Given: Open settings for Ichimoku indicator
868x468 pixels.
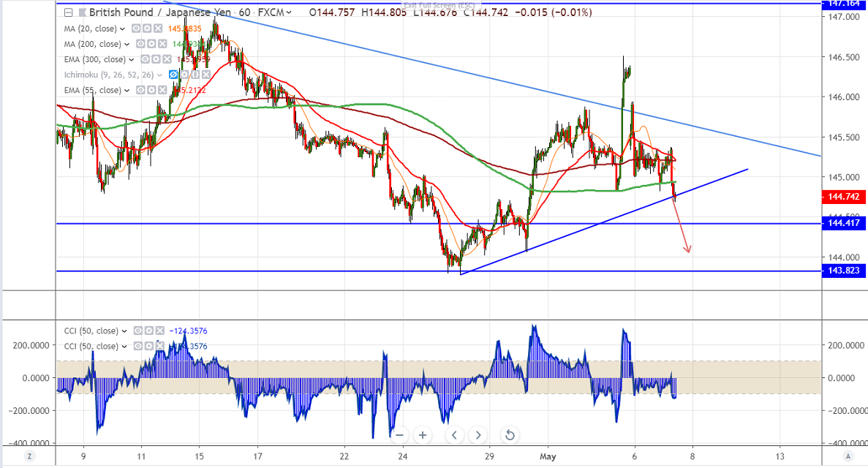Looking at the screenshot, I should point(184,74).
